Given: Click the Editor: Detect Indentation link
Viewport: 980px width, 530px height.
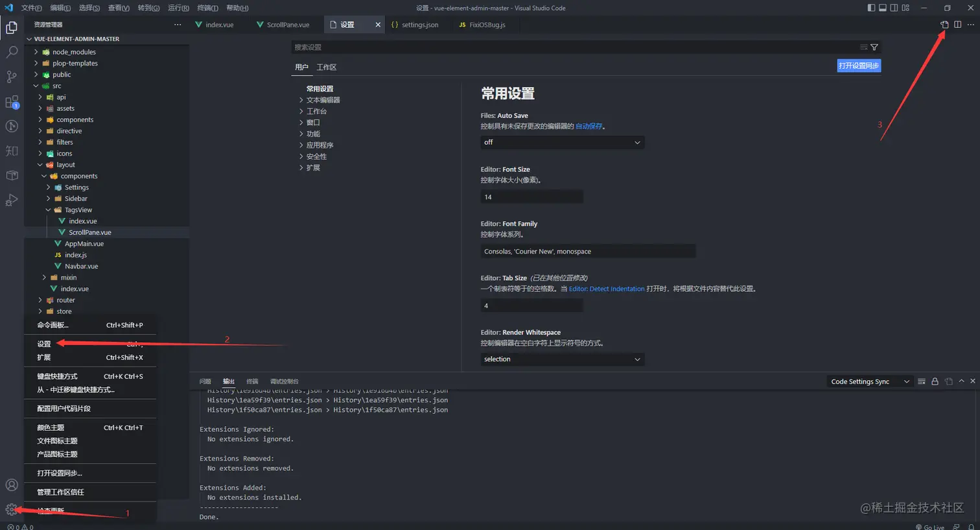Looking at the screenshot, I should click(x=607, y=289).
